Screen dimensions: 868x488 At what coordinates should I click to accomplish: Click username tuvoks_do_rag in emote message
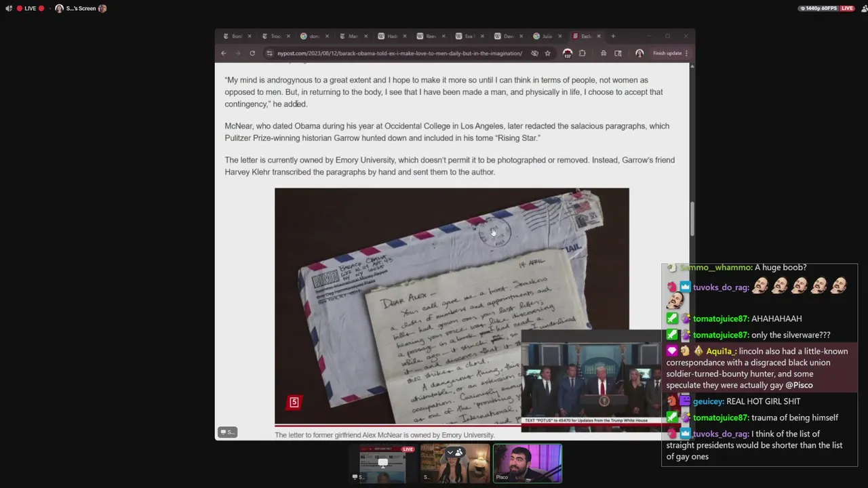pos(721,287)
